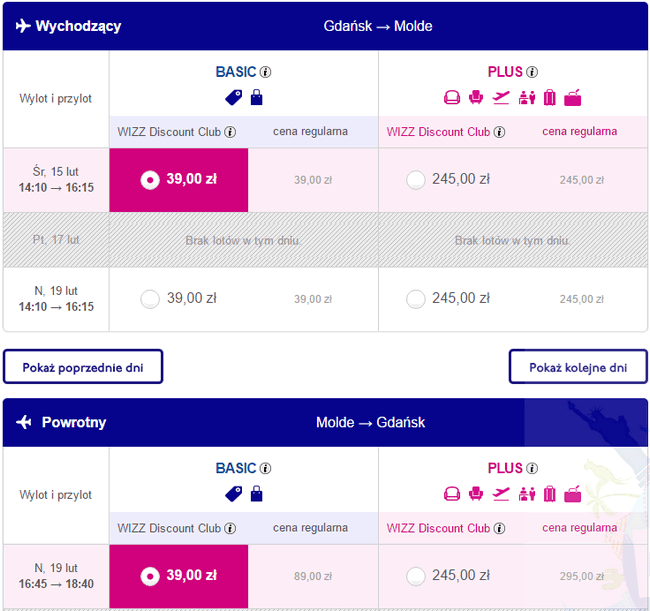Choose 245,00 zł PLUS fare for outbound N, 19 lut
This screenshot has height=611, width=650.
(x=416, y=299)
